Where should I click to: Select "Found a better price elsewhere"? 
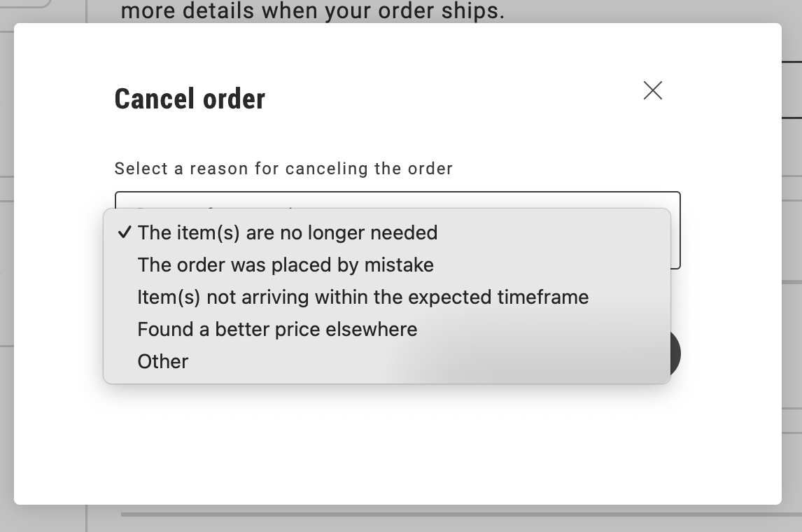(x=277, y=329)
